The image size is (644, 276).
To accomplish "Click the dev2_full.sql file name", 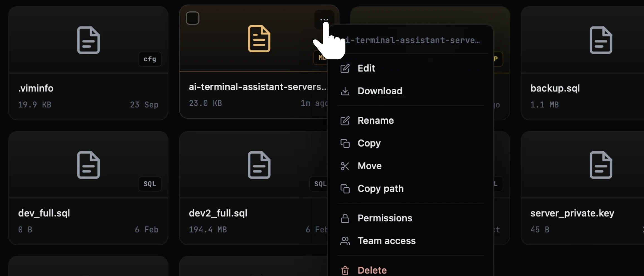I will pyautogui.click(x=218, y=213).
